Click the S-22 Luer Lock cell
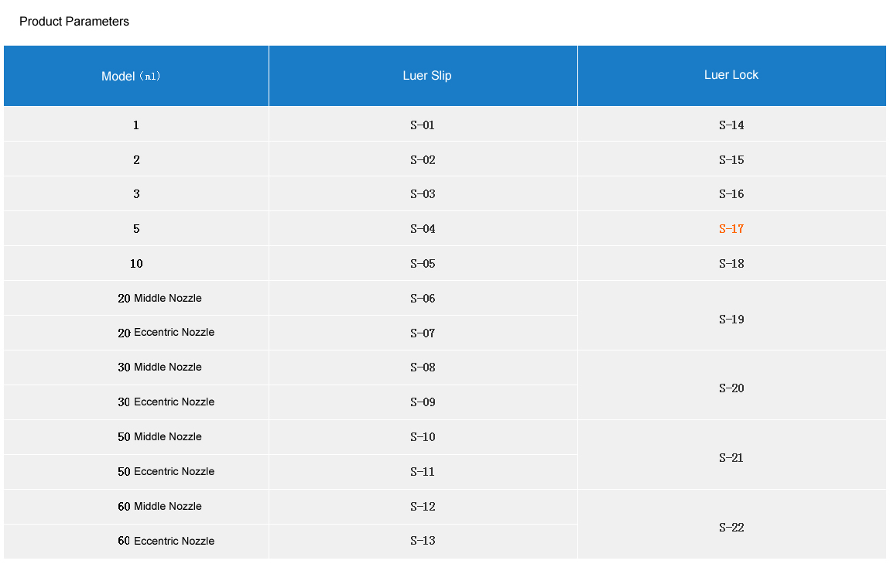Image resolution: width=890 pixels, height=588 pixels. coord(731,528)
